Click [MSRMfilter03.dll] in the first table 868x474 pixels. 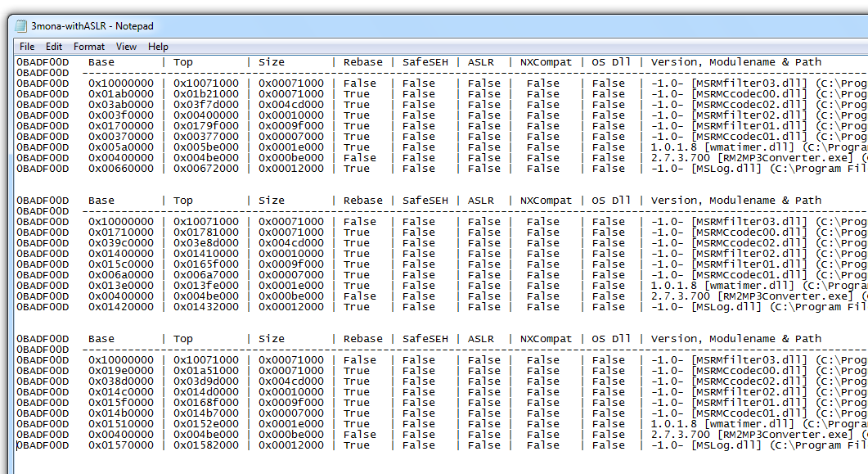click(749, 84)
